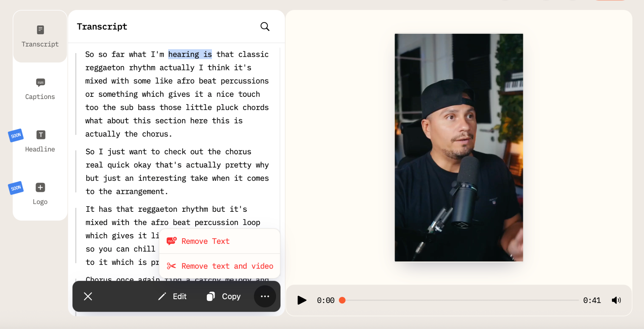Viewport: 644px width, 329px height.
Task: Open the Transcript sidebar panel
Action: click(40, 36)
